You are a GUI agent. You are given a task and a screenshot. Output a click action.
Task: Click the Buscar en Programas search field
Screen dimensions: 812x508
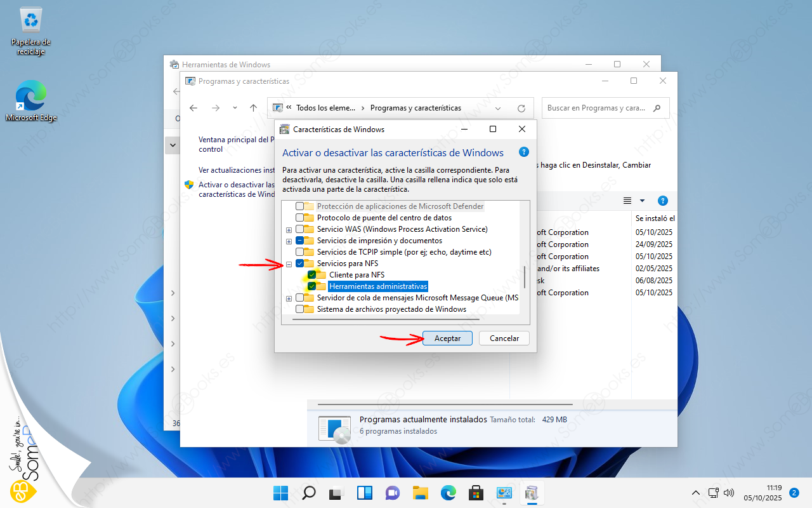click(x=596, y=108)
